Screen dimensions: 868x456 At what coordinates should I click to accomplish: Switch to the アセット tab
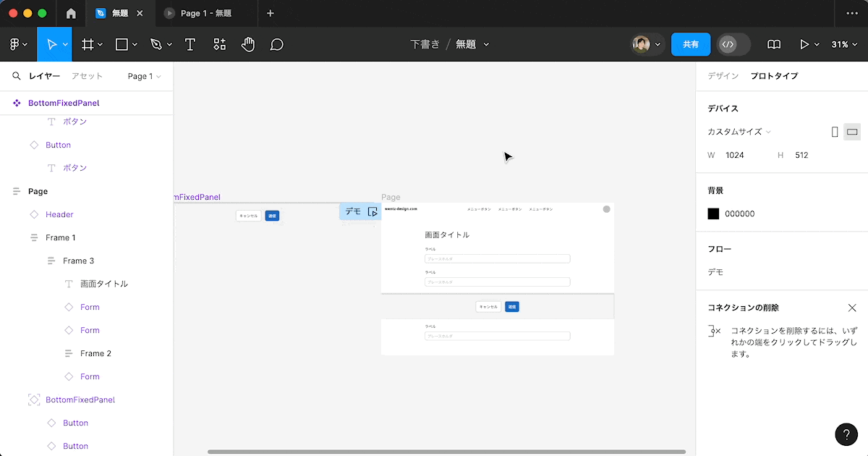pyautogui.click(x=87, y=76)
